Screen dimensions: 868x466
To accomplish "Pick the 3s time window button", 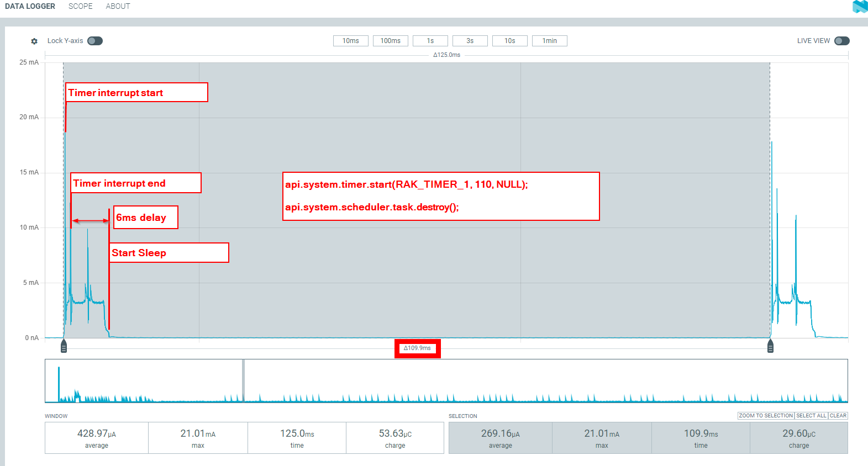I will click(470, 41).
